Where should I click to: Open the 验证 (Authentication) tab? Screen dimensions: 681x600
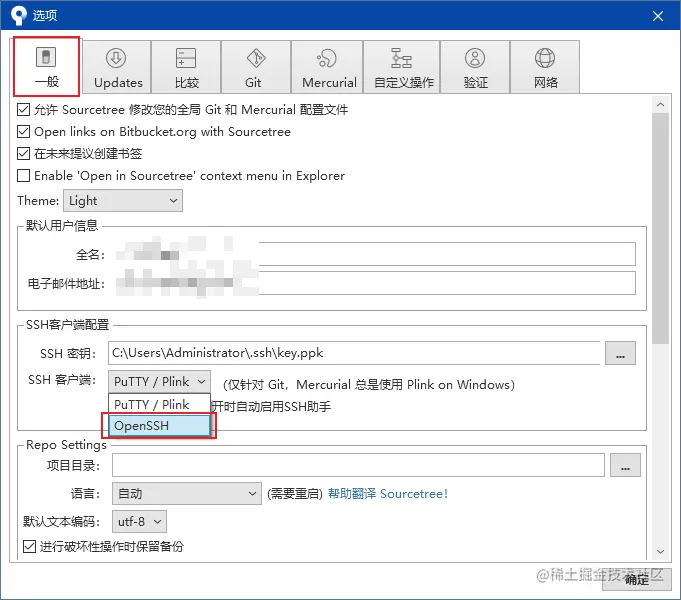pyautogui.click(x=475, y=67)
